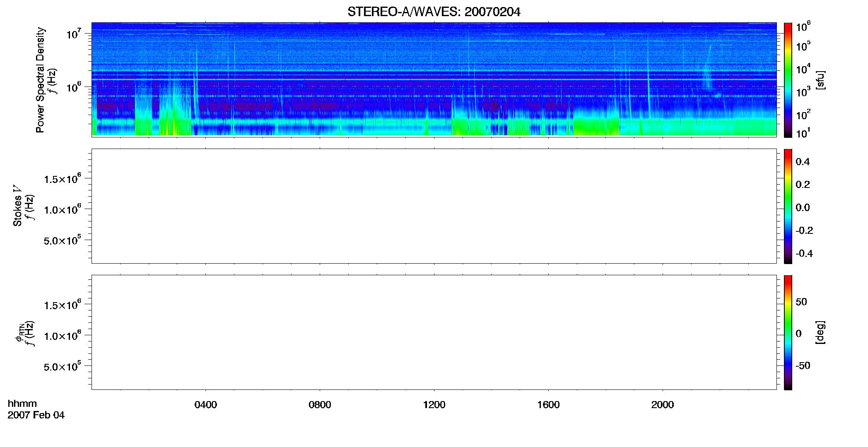Click the 10^1 label on sfu color bar
The image size is (868, 447).
click(803, 133)
